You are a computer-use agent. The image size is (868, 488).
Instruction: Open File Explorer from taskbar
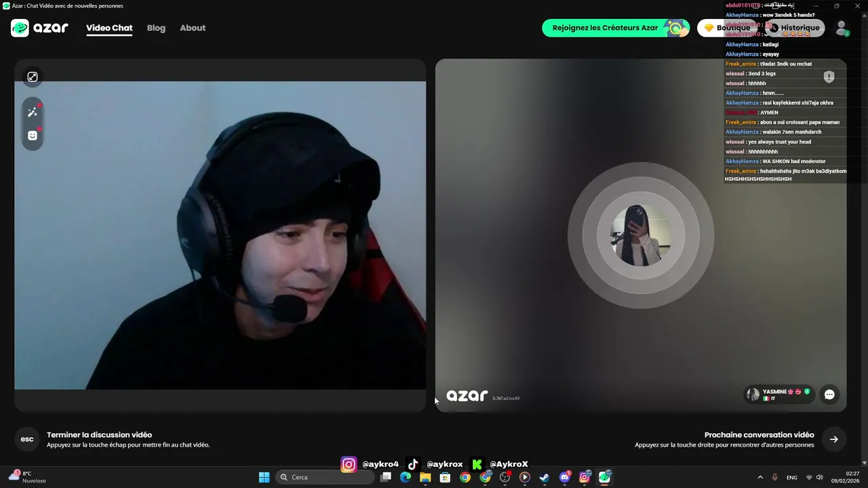click(425, 477)
